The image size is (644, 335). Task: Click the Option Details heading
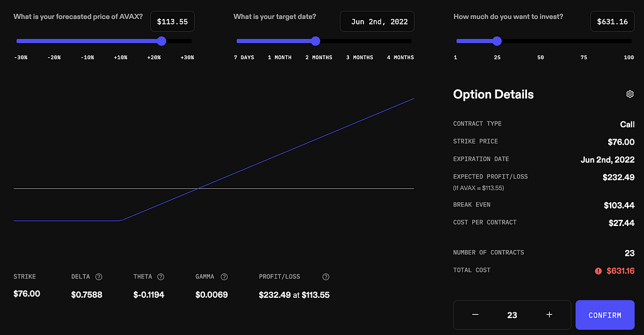[x=493, y=94]
